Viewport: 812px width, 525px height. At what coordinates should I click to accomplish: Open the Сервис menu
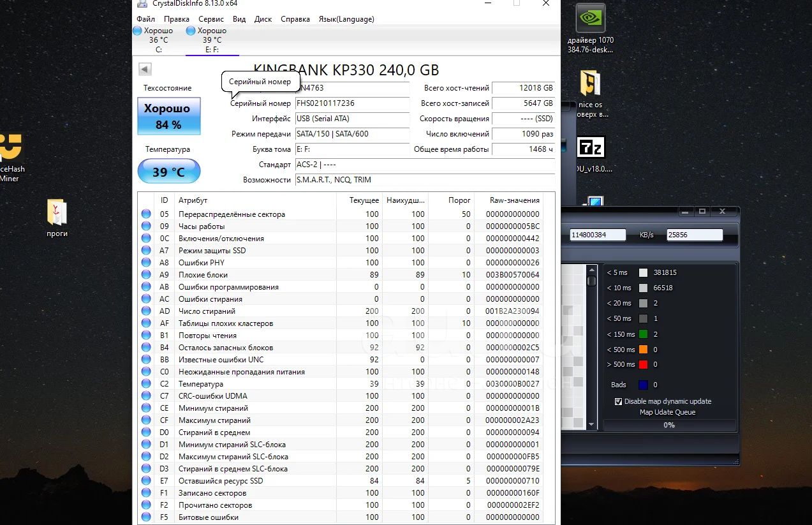[x=211, y=19]
